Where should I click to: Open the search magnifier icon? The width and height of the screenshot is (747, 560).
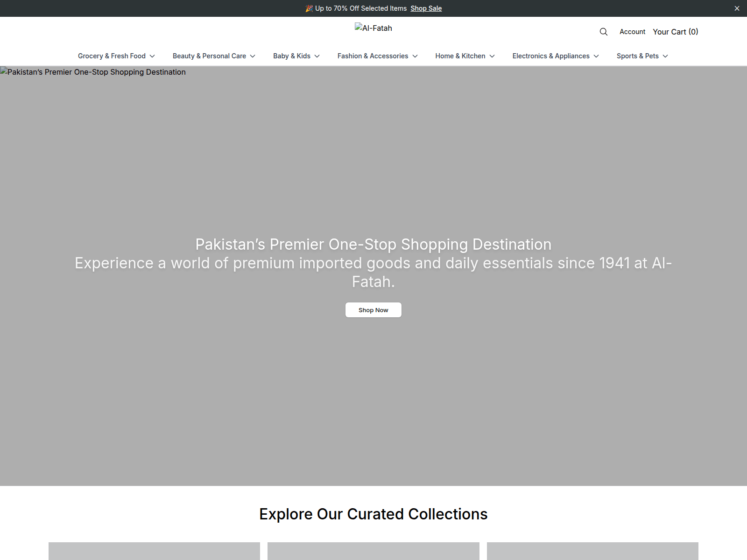point(604,32)
